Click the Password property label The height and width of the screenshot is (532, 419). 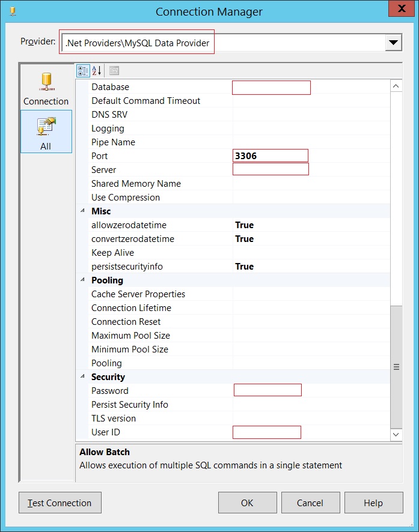(x=109, y=390)
